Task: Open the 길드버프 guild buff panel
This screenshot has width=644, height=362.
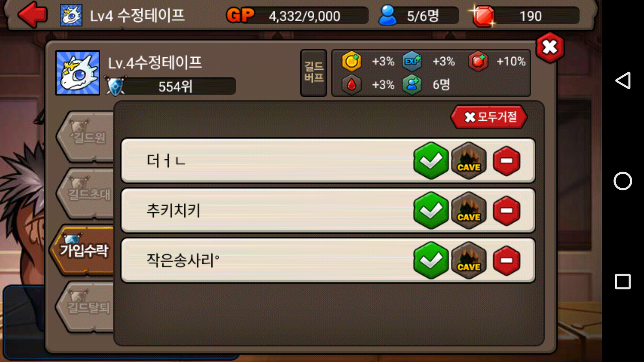Action: coord(314,73)
